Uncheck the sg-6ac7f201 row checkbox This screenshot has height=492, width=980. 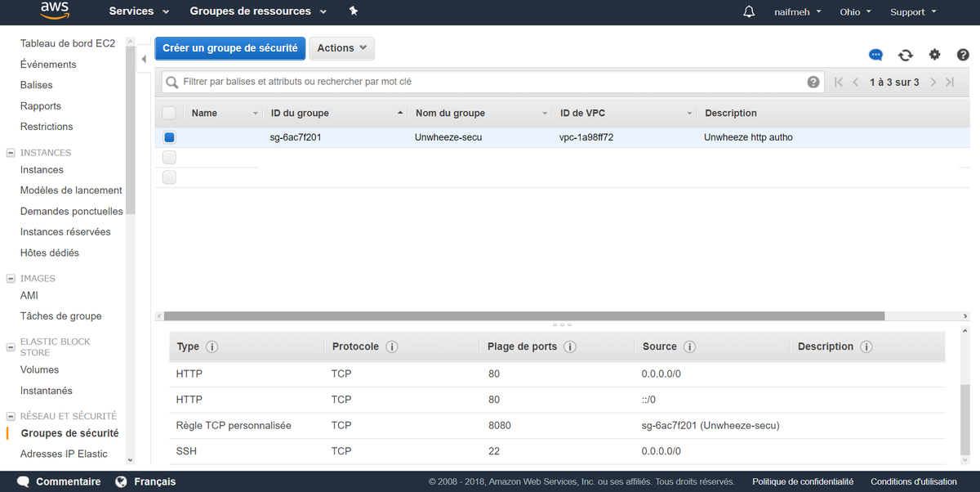tap(169, 137)
